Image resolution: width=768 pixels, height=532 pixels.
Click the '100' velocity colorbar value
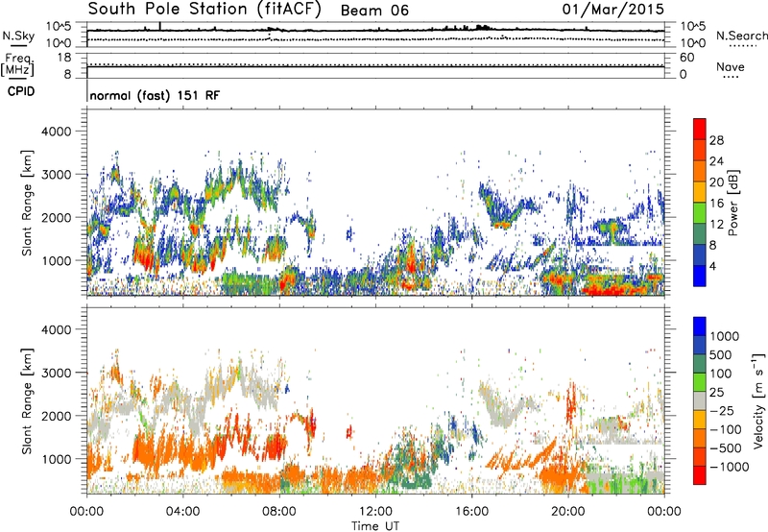point(721,374)
